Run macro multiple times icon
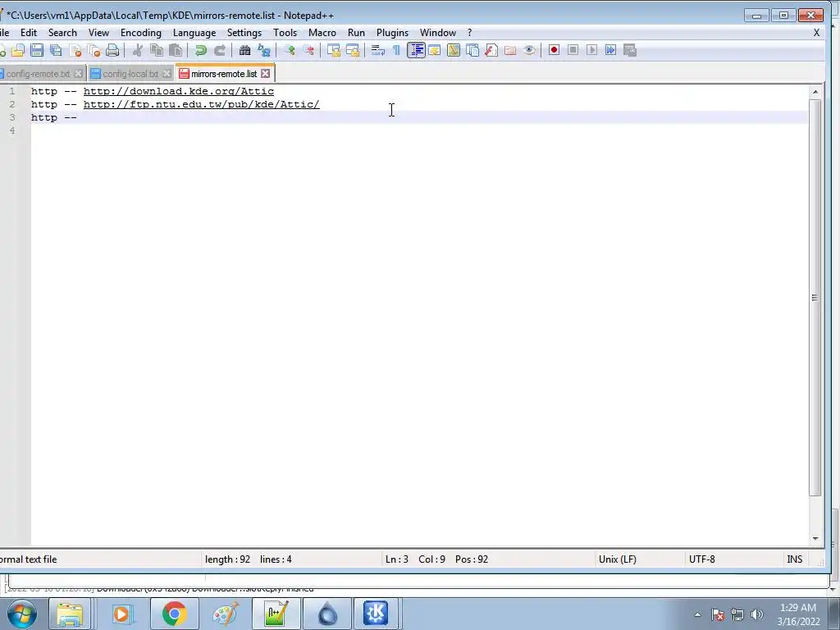This screenshot has height=630, width=840. (610, 50)
